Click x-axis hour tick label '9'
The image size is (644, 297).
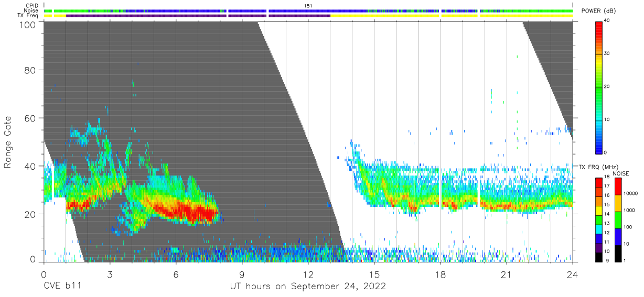pos(242,274)
